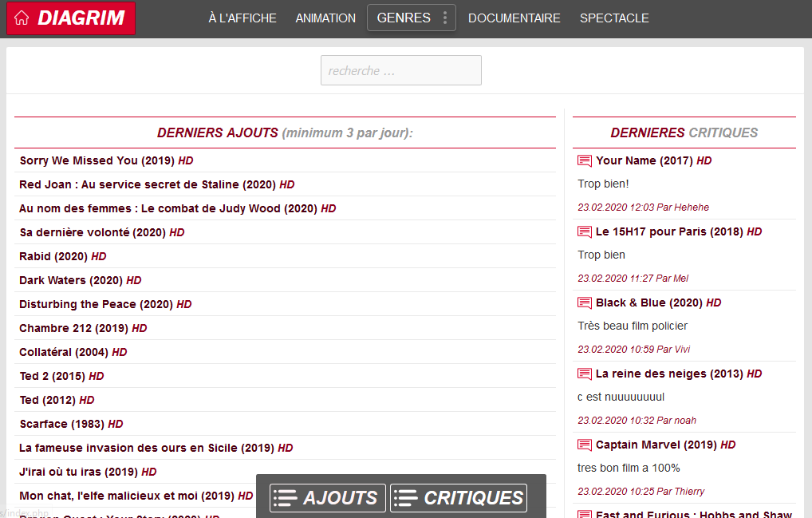Open the À L'AFFICHE menu item

pos(242,18)
